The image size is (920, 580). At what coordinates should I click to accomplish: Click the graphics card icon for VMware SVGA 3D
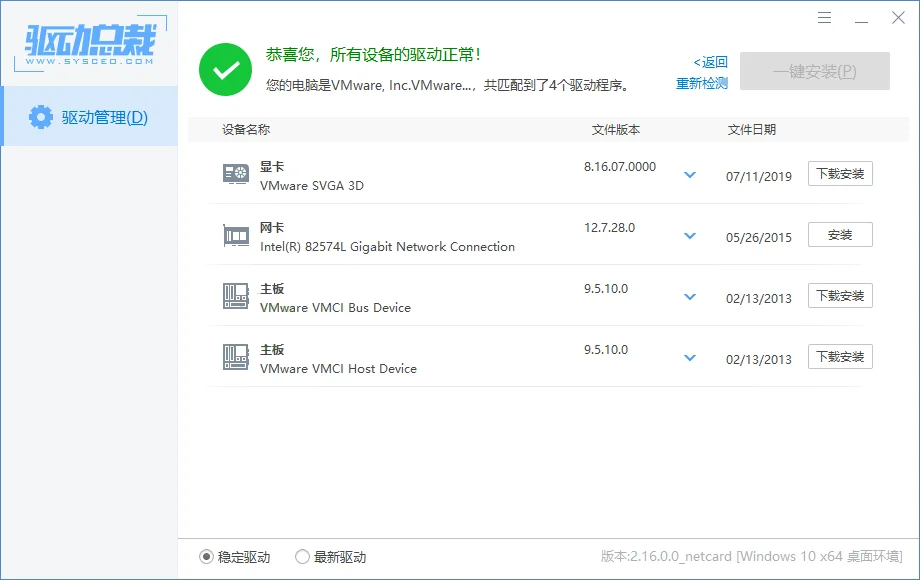[x=236, y=173]
